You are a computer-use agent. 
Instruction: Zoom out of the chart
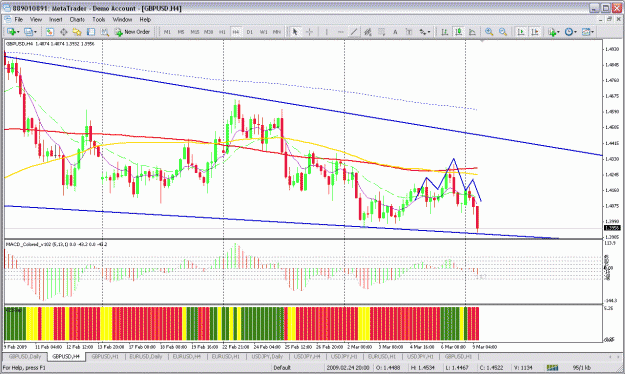pos(503,32)
